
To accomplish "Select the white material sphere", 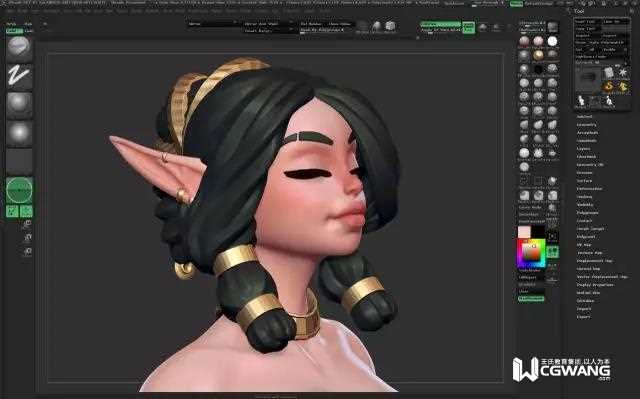I will pos(552,41).
